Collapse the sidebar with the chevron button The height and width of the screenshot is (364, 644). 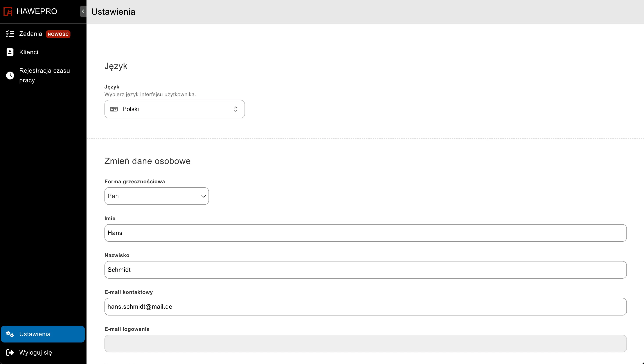(x=83, y=11)
